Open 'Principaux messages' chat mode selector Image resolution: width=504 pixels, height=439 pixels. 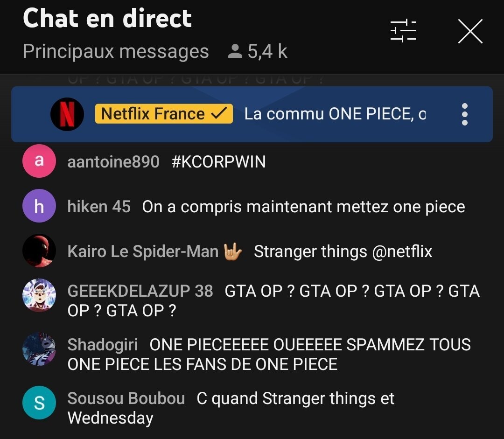(x=116, y=51)
